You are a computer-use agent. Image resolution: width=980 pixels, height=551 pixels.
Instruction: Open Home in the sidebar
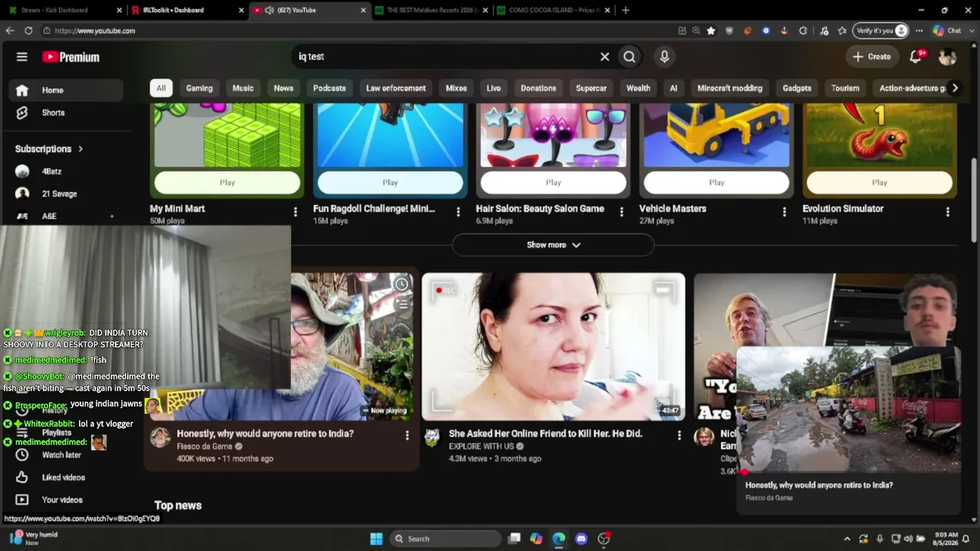tap(66, 90)
